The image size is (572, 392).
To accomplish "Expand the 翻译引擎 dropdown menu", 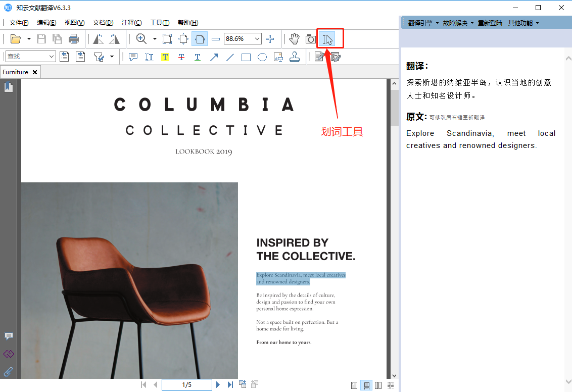I will (x=423, y=23).
